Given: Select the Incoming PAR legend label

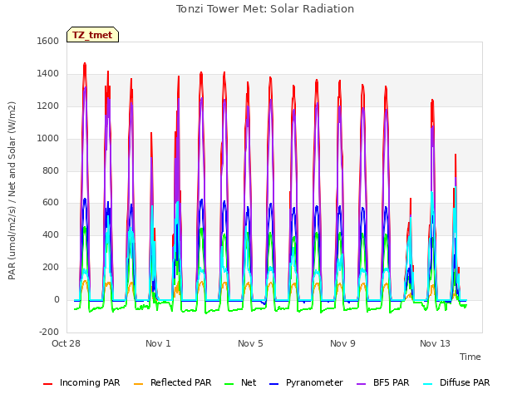Looking at the screenshot, I should [x=90, y=382].
